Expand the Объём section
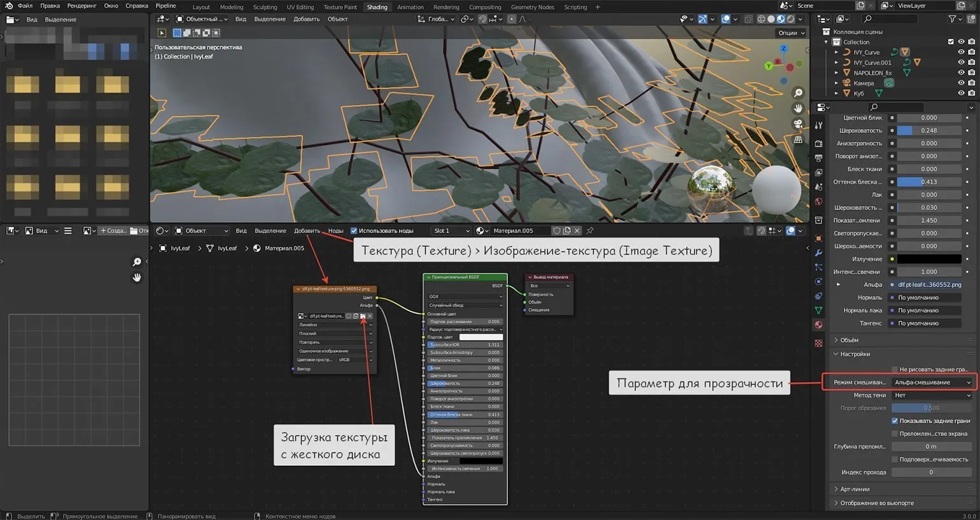 (849, 340)
